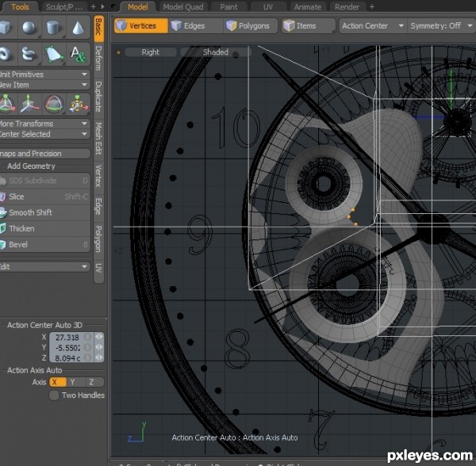This screenshot has width=476, height=466.
Task: Switch to the Model layout tab
Action: [x=138, y=7]
